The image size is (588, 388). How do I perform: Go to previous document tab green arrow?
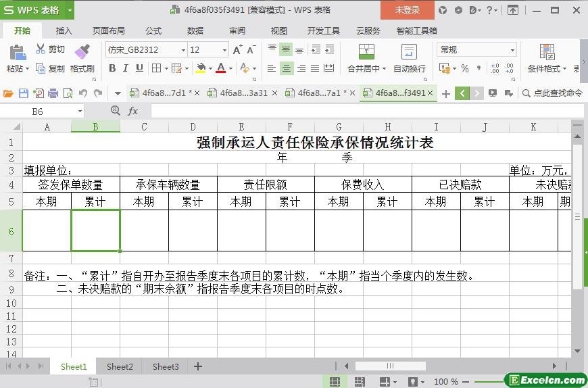click(462, 93)
